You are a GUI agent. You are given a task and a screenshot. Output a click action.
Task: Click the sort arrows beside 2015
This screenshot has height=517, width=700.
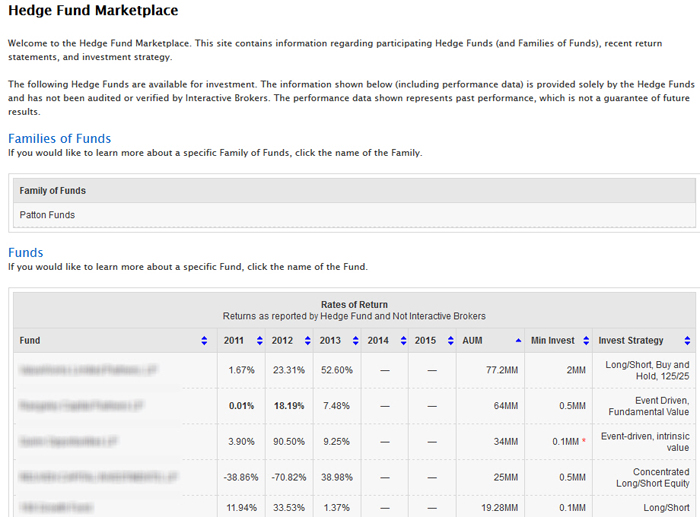click(x=449, y=341)
